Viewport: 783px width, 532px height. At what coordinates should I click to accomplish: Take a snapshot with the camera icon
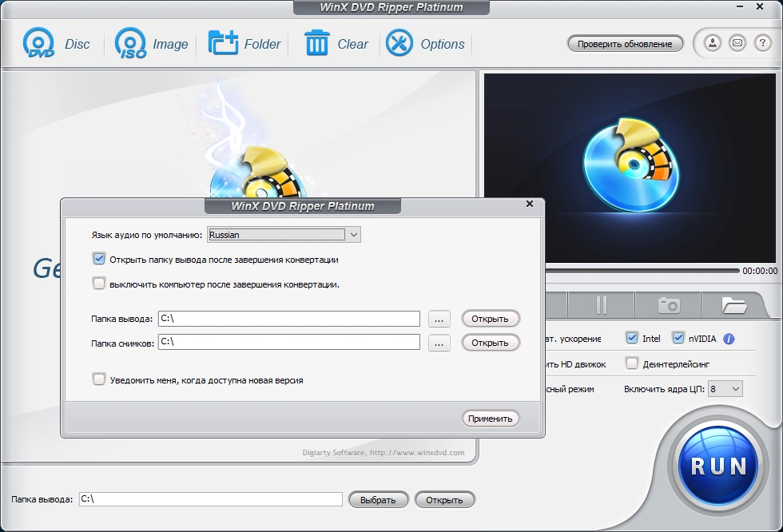pyautogui.click(x=669, y=305)
